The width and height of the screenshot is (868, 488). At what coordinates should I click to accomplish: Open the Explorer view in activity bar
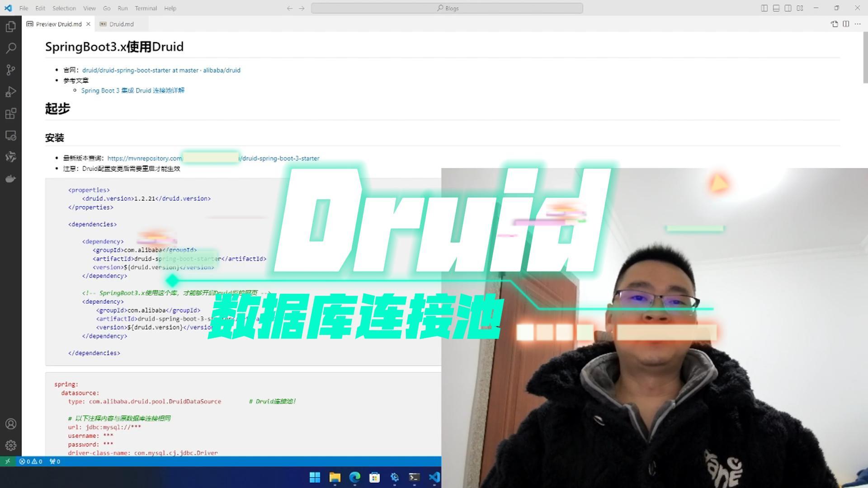pos(11,26)
